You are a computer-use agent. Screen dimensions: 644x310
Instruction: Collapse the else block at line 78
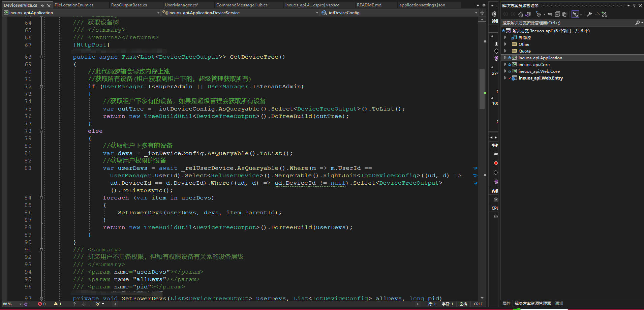click(41, 131)
